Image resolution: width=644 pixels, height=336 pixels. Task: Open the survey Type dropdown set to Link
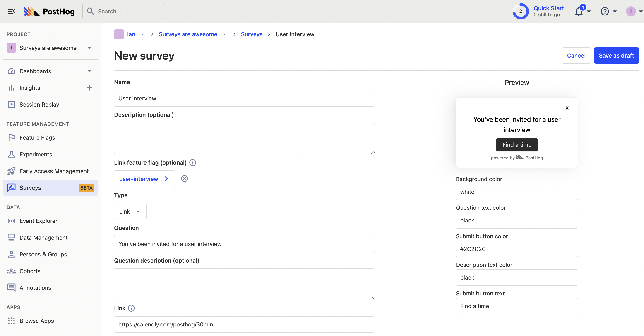[130, 212]
